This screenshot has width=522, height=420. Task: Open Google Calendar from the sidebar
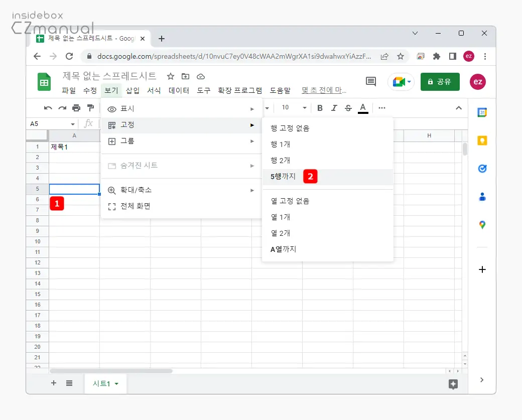pos(482,112)
